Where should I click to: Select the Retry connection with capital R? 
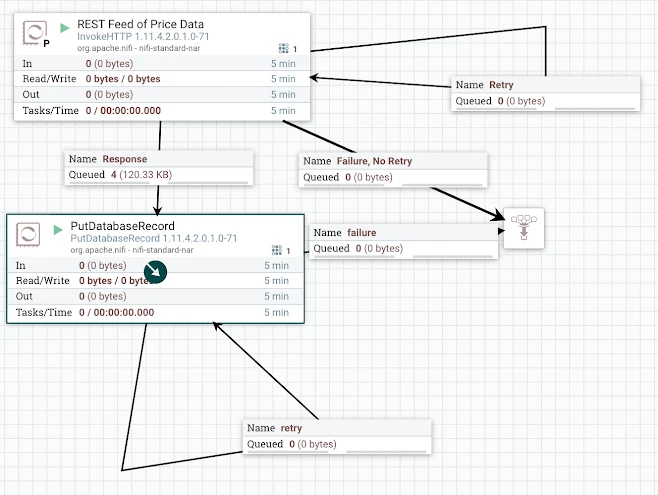coord(546,93)
